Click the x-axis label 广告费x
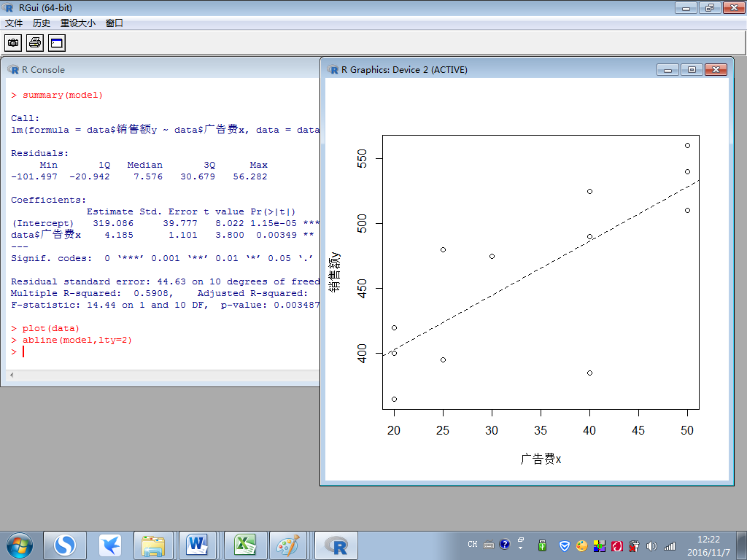The width and height of the screenshot is (747, 560). (x=541, y=459)
